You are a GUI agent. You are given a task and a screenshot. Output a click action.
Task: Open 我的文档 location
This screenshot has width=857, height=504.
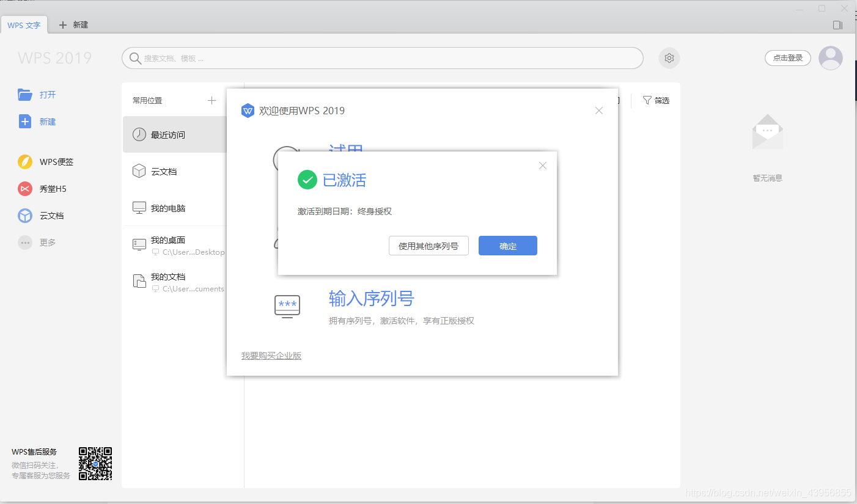pyautogui.click(x=174, y=282)
